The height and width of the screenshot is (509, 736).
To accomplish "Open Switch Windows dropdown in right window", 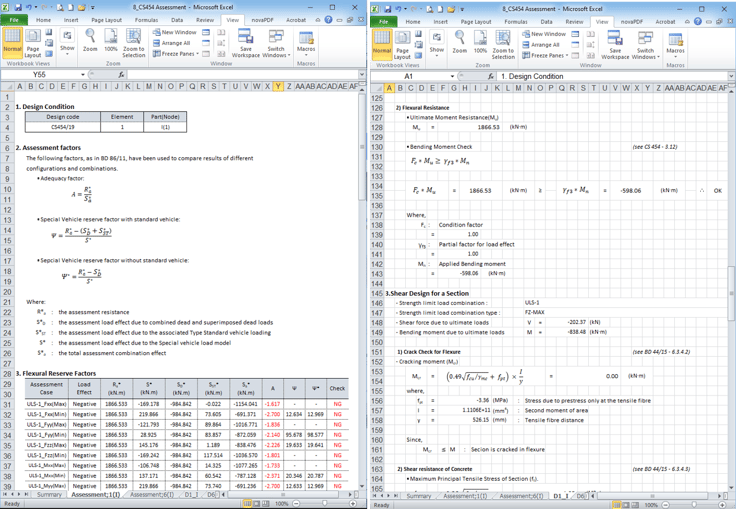I will (x=645, y=45).
